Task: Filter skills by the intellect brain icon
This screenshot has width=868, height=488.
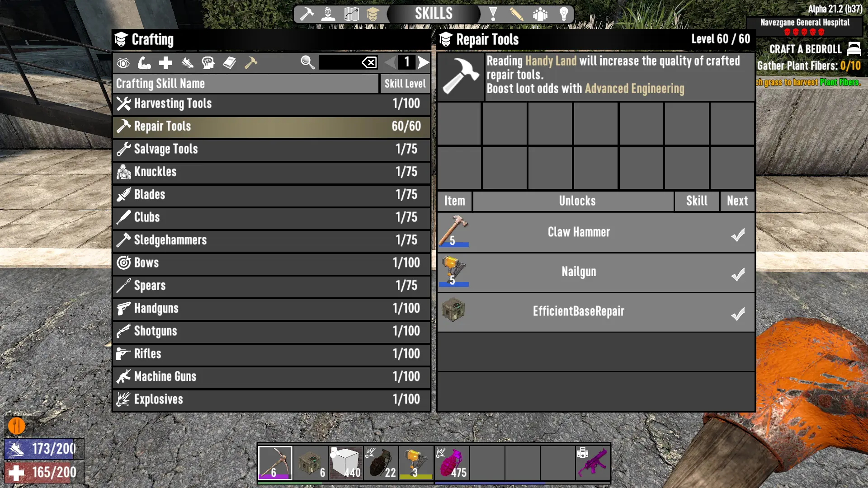Action: point(208,63)
